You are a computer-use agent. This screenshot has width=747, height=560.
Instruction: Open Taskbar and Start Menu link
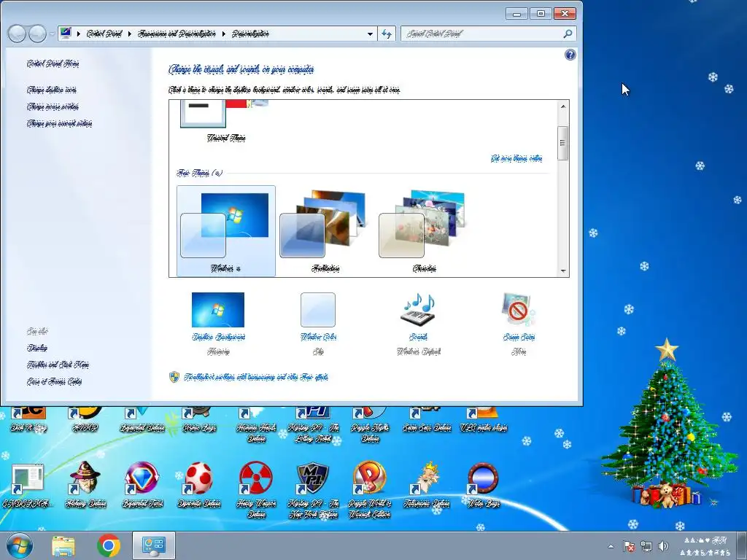tap(58, 365)
